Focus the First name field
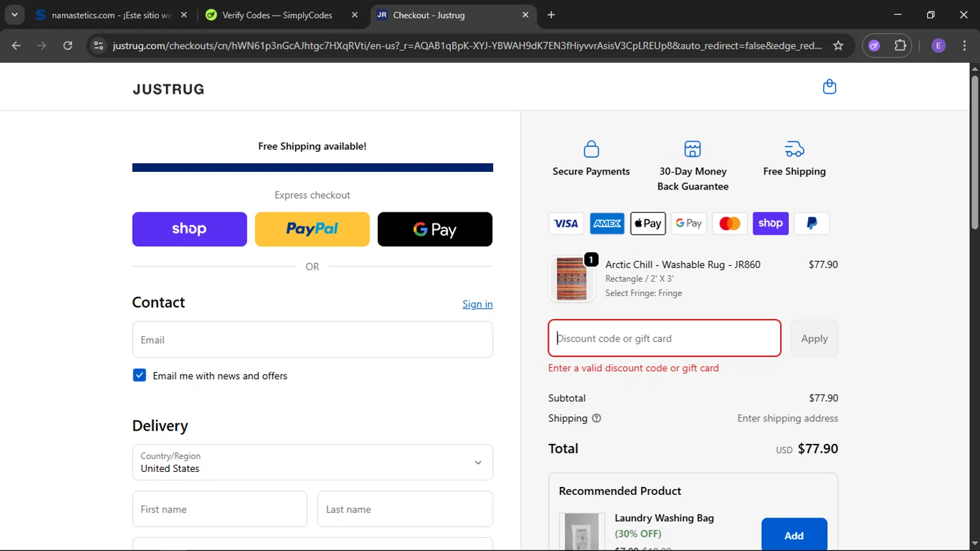The image size is (980, 551). [220, 509]
